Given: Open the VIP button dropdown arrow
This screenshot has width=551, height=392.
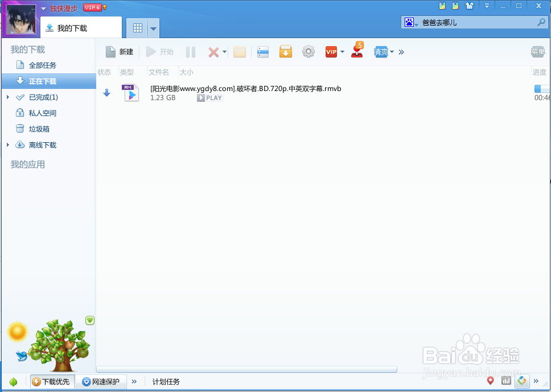Looking at the screenshot, I should 342,52.
